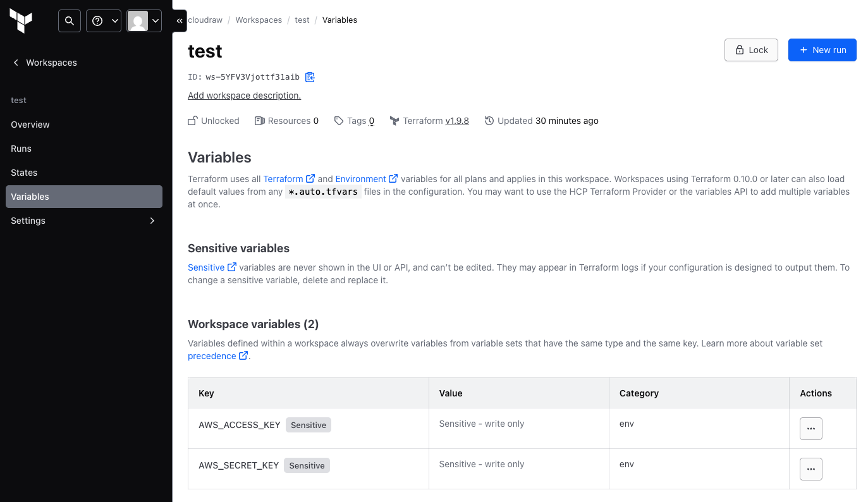The height and width of the screenshot is (502, 868).
Task: Go back to Workspaces in sidebar
Action: pyautogui.click(x=44, y=63)
